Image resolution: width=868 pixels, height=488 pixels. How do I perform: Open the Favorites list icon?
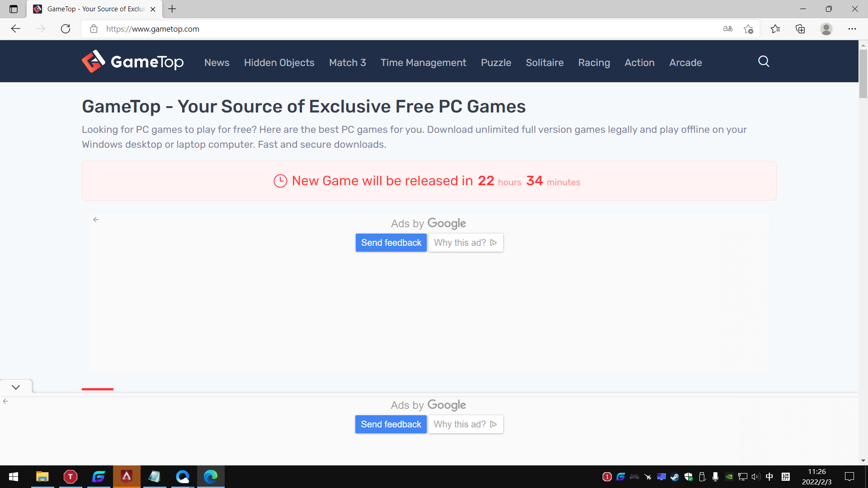(775, 29)
